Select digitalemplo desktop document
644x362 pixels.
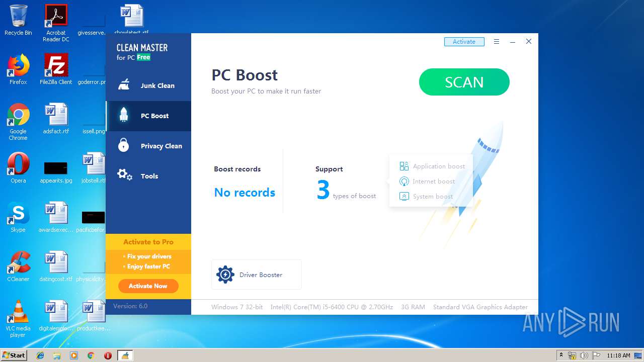click(x=56, y=316)
